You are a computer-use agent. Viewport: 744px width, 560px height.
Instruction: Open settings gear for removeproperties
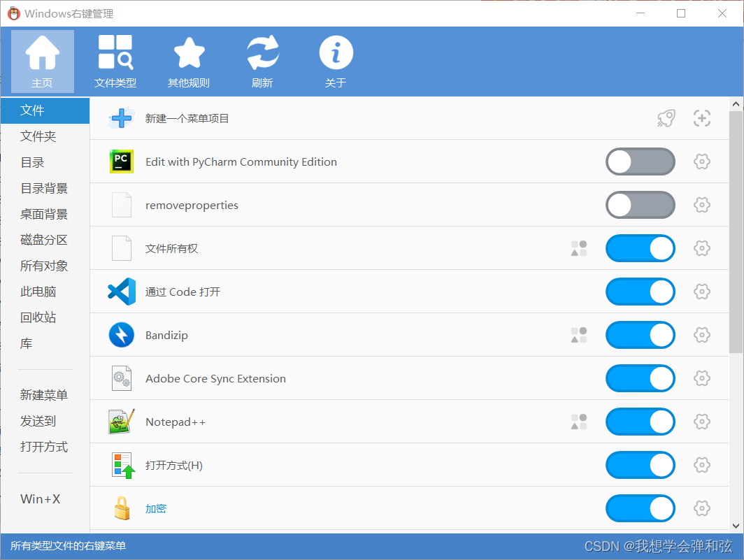point(702,205)
